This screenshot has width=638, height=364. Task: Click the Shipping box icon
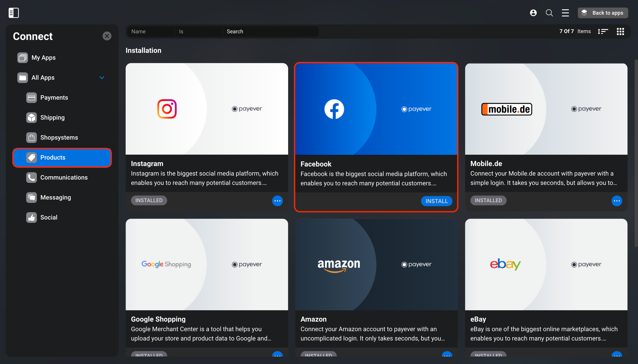click(31, 117)
